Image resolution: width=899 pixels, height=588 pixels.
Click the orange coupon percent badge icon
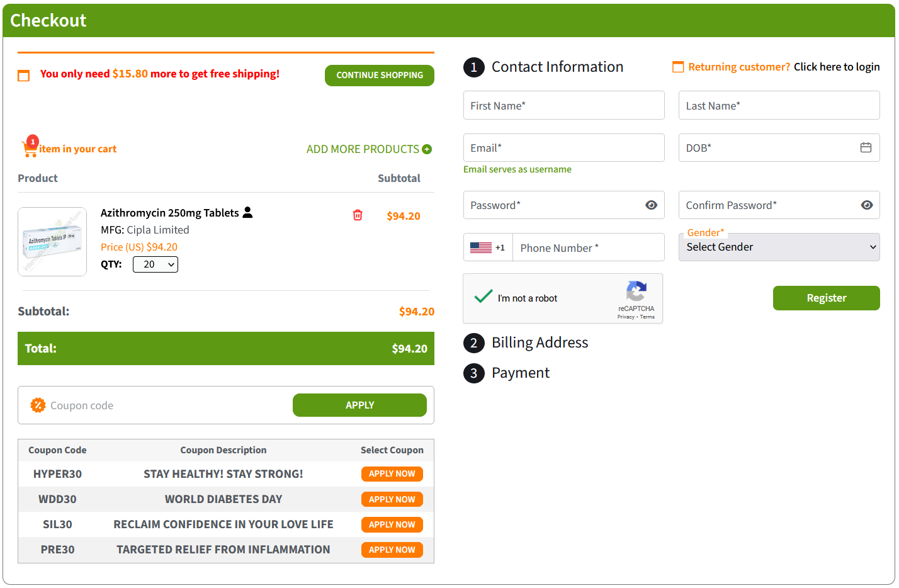[38, 405]
